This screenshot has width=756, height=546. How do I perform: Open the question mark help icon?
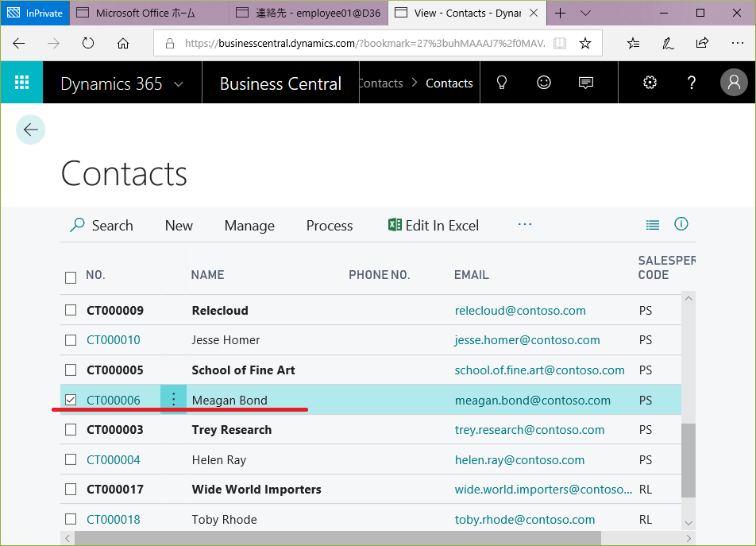coord(692,83)
